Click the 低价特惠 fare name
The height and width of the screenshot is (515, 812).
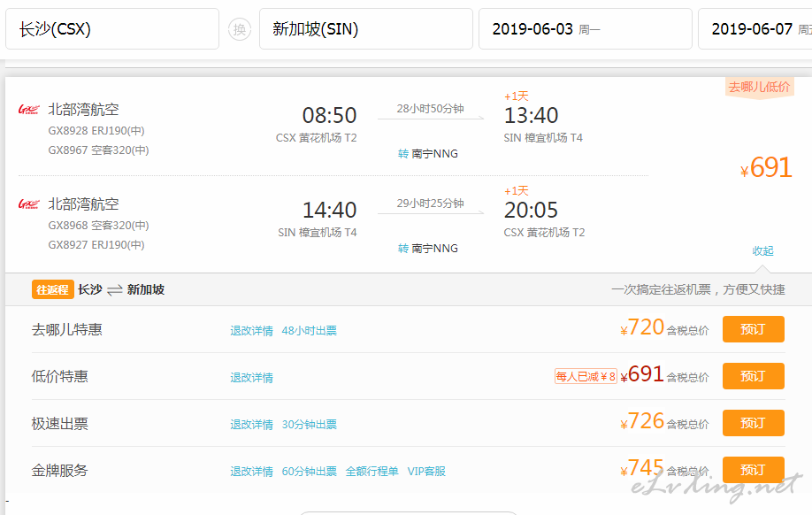(x=59, y=377)
